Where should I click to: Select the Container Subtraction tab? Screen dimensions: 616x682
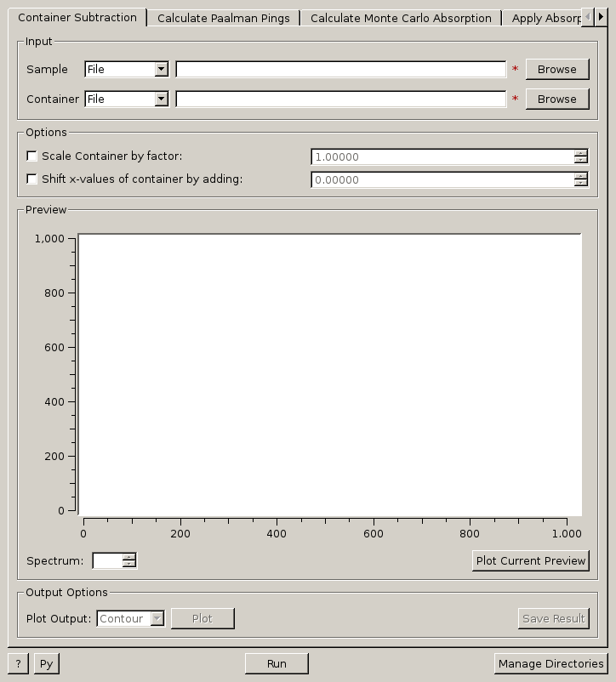(x=77, y=18)
